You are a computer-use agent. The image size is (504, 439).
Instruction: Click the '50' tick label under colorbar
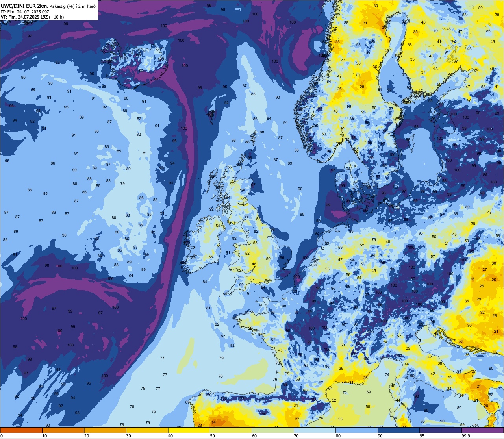pos(212,436)
